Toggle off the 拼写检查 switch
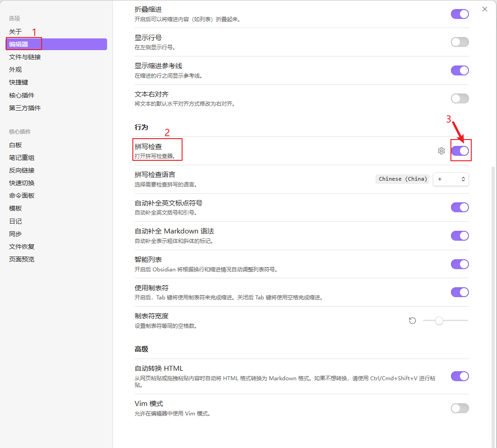Viewport: 497px width, 448px height. coord(460,151)
